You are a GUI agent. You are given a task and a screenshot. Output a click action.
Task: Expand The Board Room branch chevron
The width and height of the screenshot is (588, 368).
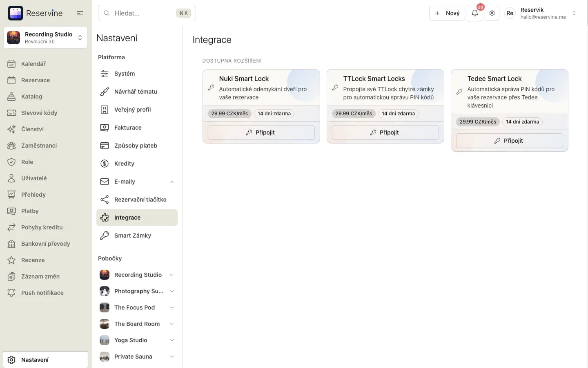coord(172,324)
